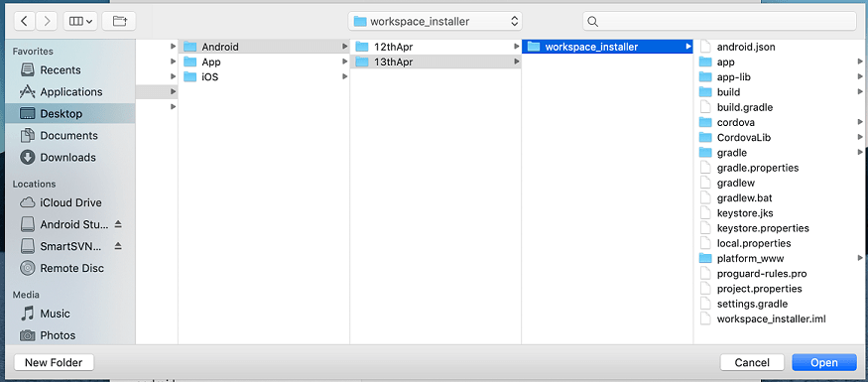The height and width of the screenshot is (382, 868).
Task: Click the search magnifier icon
Action: [x=592, y=22]
